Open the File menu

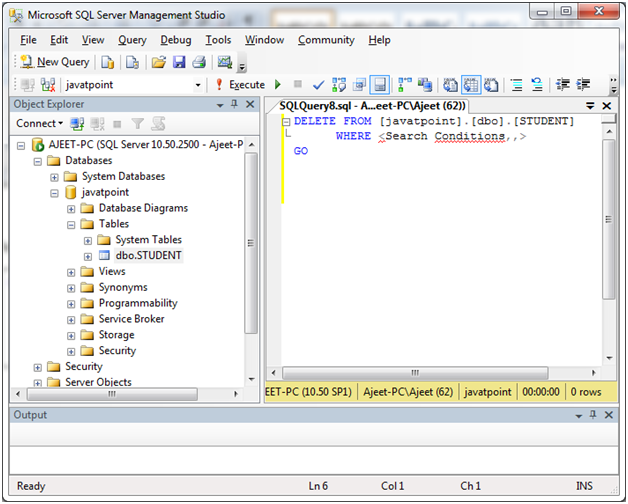pyautogui.click(x=28, y=40)
